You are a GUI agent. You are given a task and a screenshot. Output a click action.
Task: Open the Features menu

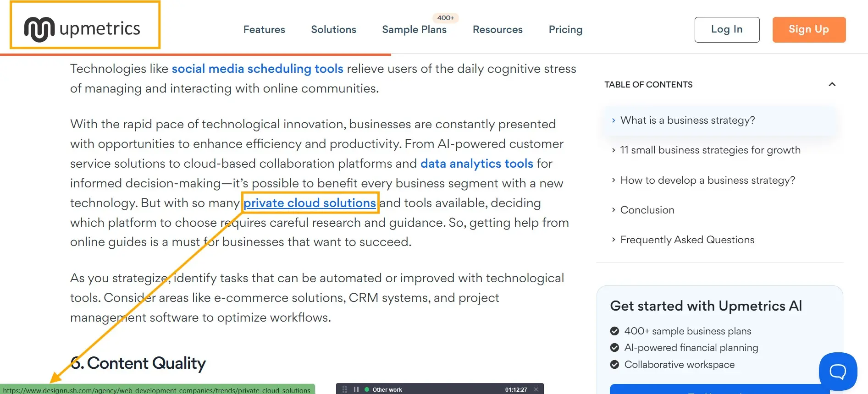(264, 29)
